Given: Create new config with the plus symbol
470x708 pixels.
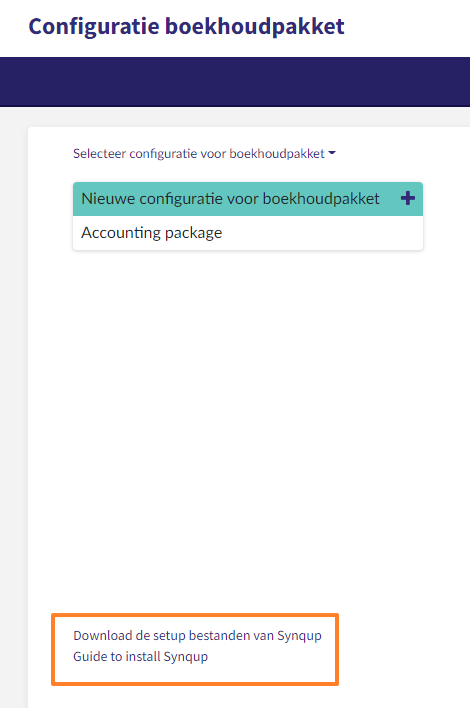Looking at the screenshot, I should click(407, 198).
